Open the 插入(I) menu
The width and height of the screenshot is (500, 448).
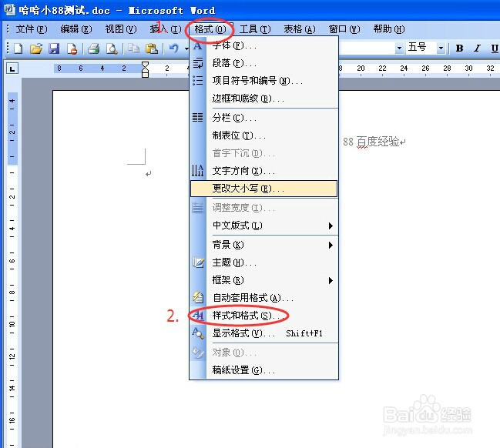[x=166, y=29]
